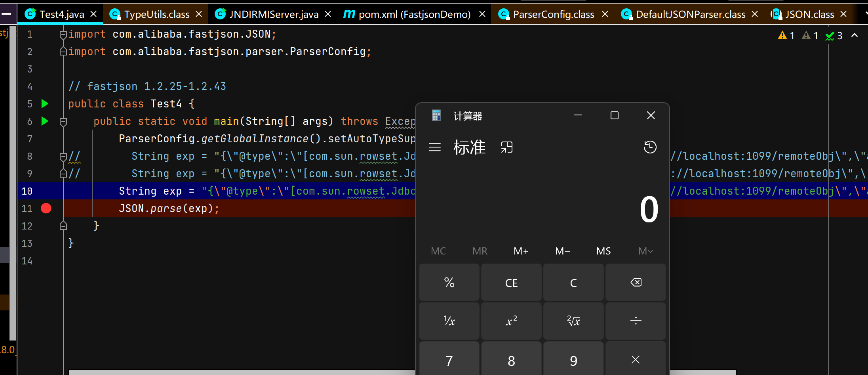Click the x squared button
The width and height of the screenshot is (868, 375).
(511, 321)
